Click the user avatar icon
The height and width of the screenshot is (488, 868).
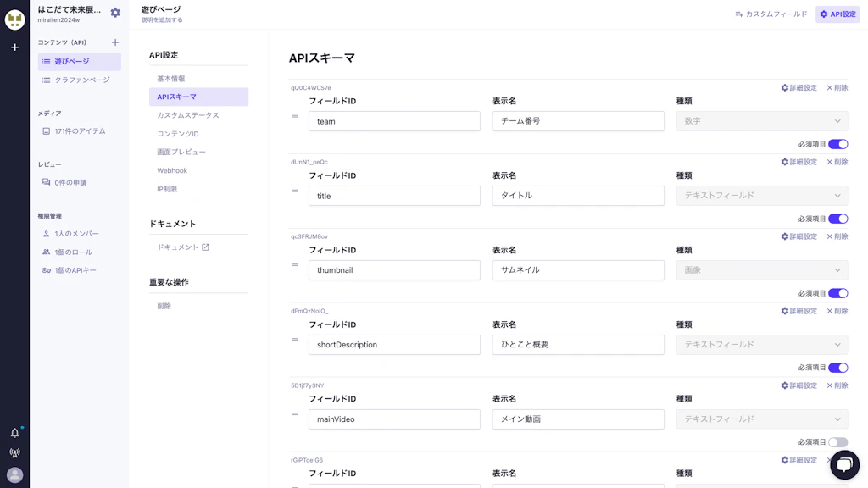14,475
